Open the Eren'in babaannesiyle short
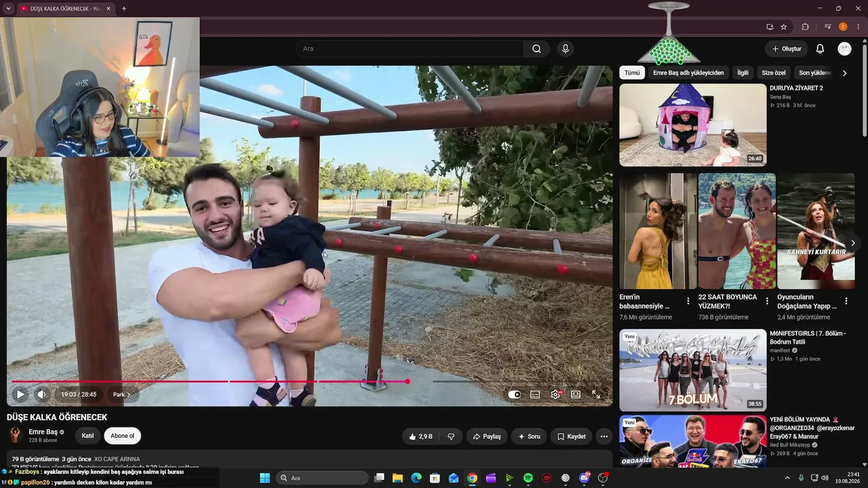The width and height of the screenshot is (868, 488). (658, 231)
